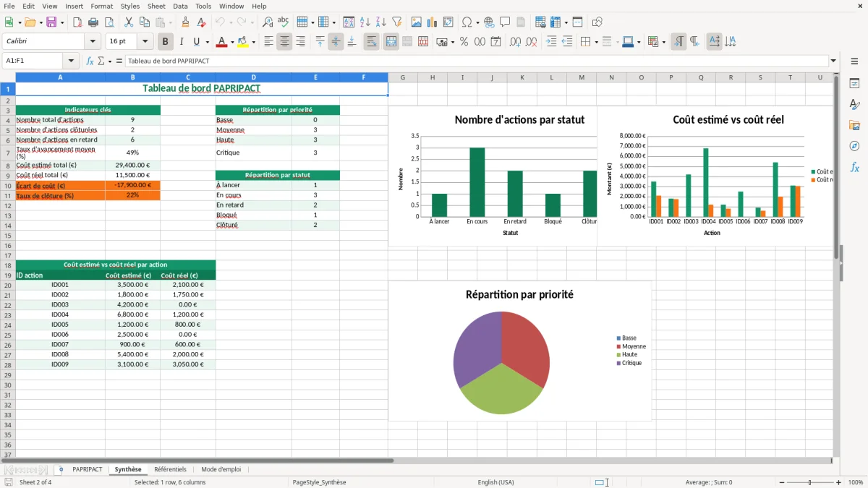Click the font color red swatch
Viewport: 868px width, 488px height.
[221, 42]
